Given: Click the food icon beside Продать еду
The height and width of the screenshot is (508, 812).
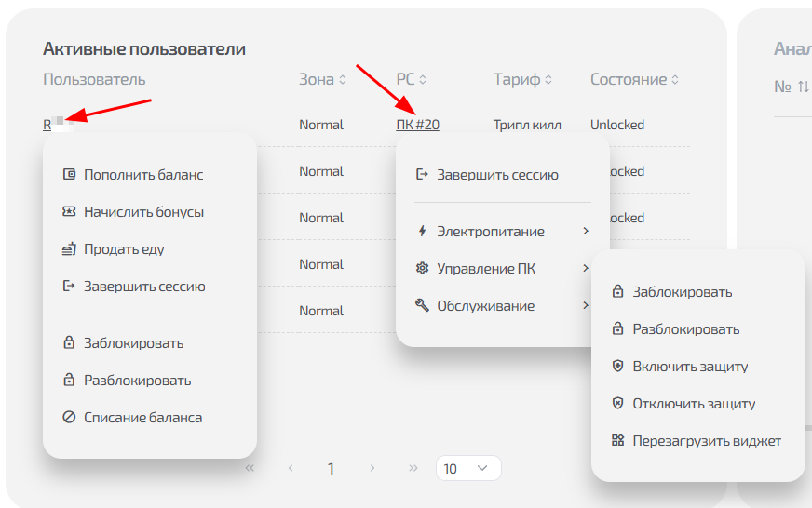Looking at the screenshot, I should 68,248.
